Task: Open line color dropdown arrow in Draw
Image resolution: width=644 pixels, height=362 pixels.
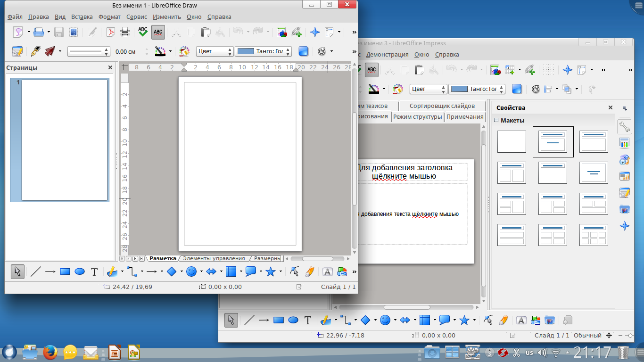Action: tap(170, 51)
